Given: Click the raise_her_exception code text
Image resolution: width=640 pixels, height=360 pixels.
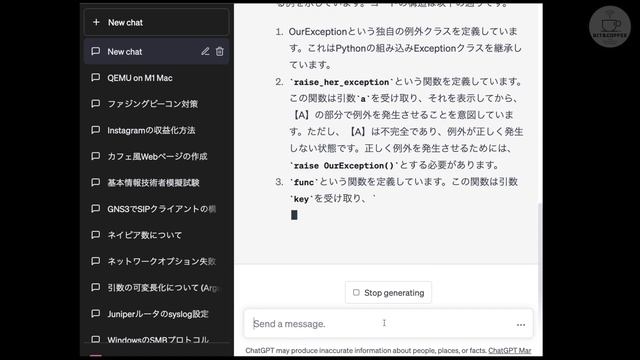Looking at the screenshot, I should pyautogui.click(x=341, y=82).
